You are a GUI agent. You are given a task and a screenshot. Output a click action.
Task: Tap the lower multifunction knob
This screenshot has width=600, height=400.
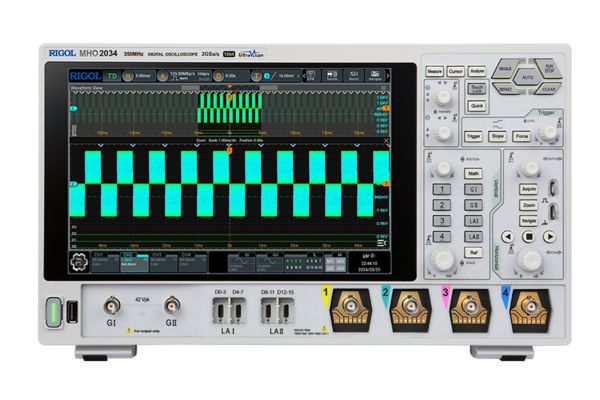click(443, 133)
